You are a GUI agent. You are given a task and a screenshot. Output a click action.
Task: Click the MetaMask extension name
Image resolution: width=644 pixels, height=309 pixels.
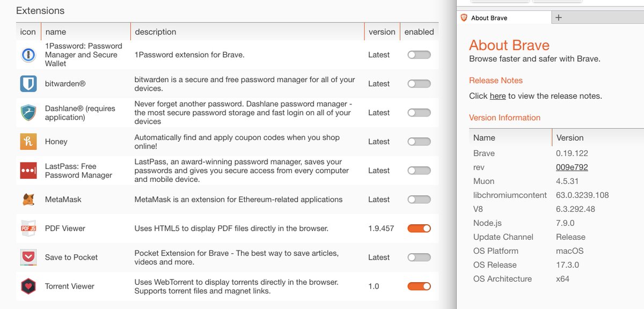coord(63,200)
